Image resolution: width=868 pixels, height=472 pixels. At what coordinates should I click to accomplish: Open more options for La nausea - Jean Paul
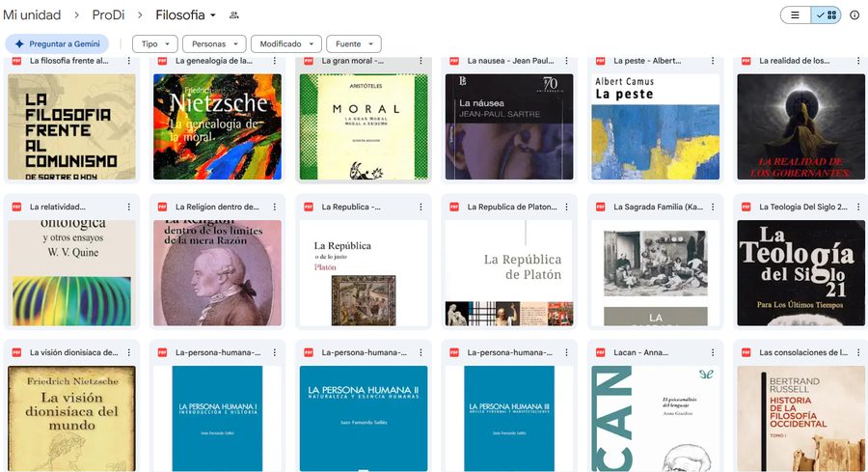[x=566, y=61]
